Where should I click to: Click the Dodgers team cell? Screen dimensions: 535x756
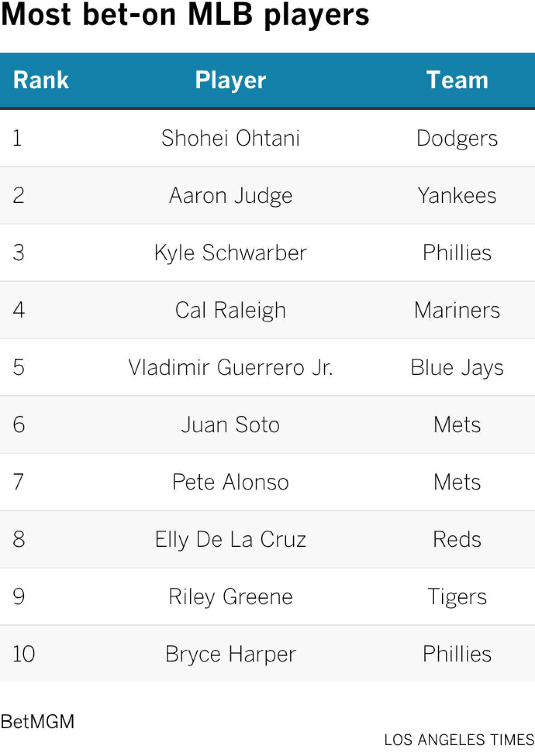click(457, 138)
